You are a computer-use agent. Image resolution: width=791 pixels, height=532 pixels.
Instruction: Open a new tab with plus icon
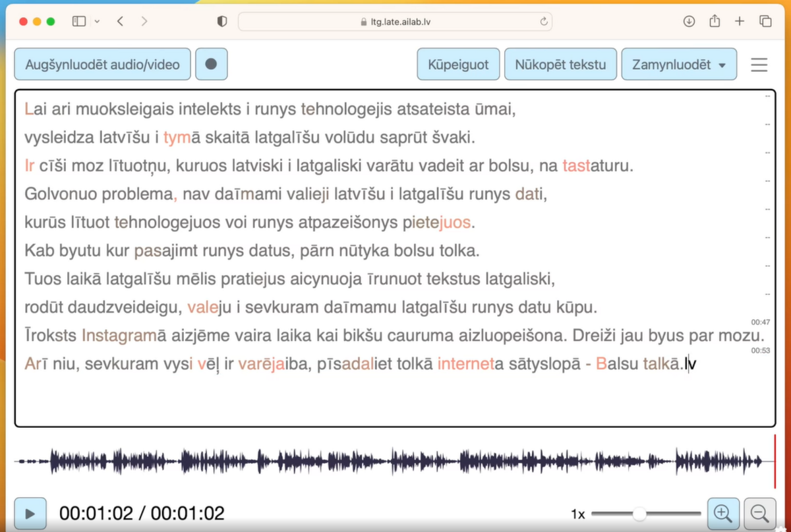740,21
